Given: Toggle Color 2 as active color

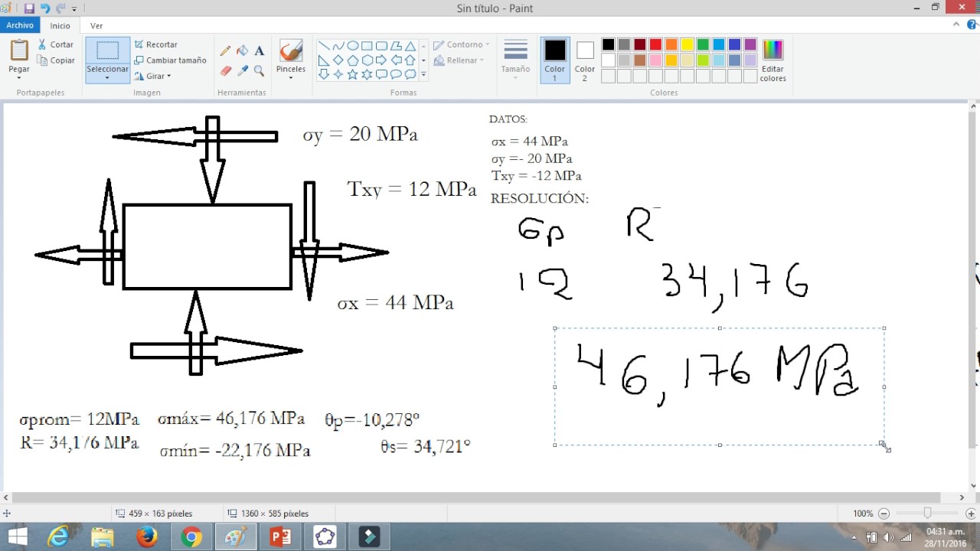Looking at the screenshot, I should point(585,60).
